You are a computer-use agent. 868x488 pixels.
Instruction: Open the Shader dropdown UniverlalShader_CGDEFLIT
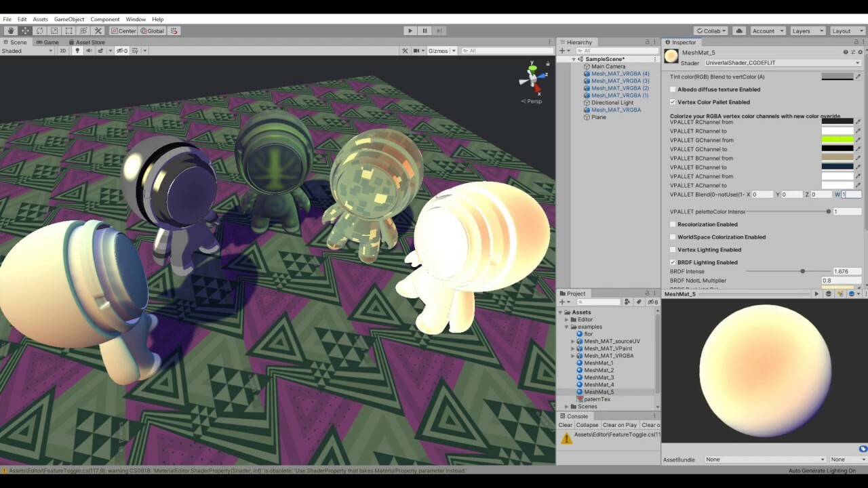click(783, 63)
